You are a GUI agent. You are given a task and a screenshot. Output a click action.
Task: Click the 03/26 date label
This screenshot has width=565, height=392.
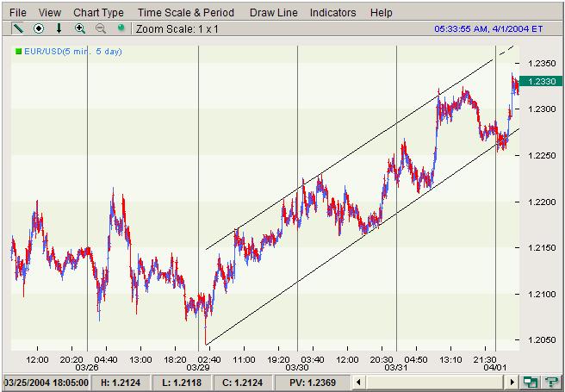tap(85, 368)
